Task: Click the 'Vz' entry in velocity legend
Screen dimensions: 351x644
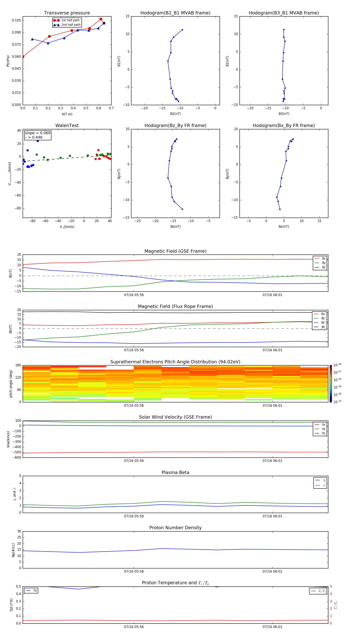Action: [x=320, y=433]
